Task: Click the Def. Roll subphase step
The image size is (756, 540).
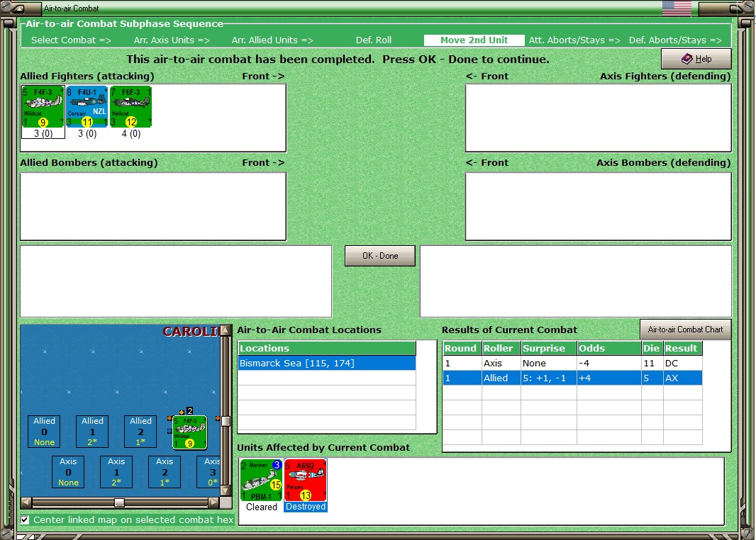Action: pyautogui.click(x=374, y=40)
